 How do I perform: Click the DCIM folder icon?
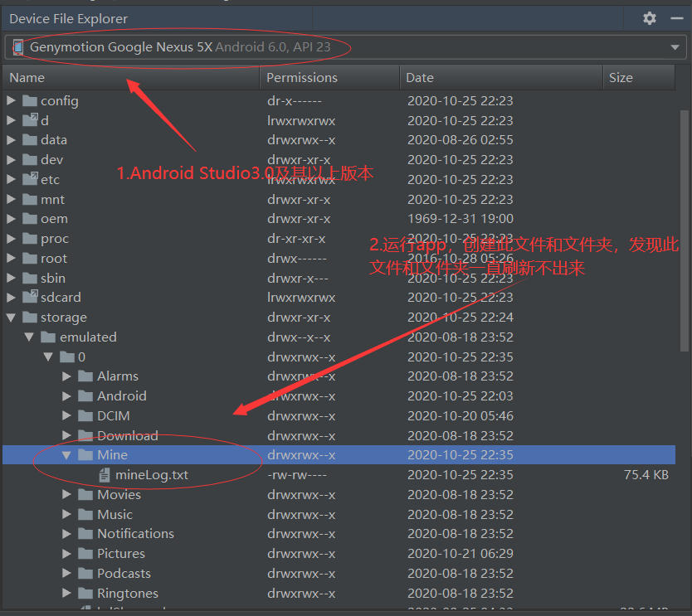point(84,415)
